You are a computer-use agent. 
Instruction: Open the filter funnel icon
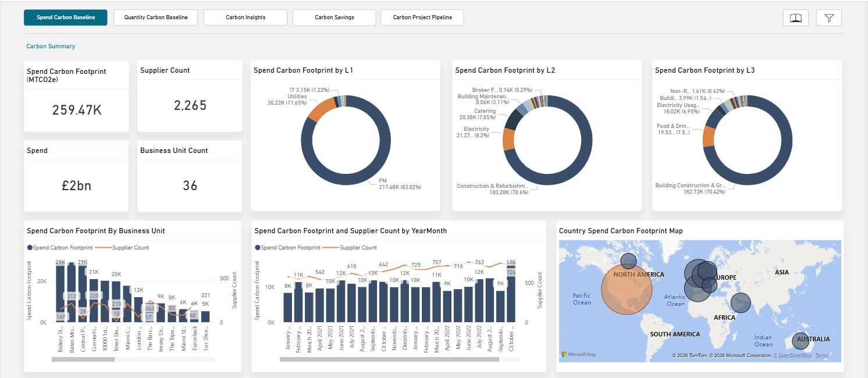[x=829, y=18]
